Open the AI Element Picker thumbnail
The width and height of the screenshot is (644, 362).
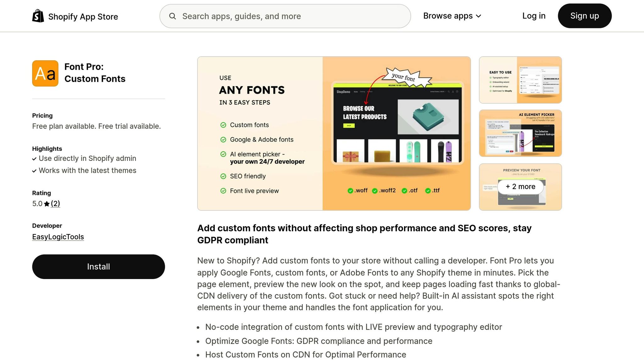pos(520,133)
